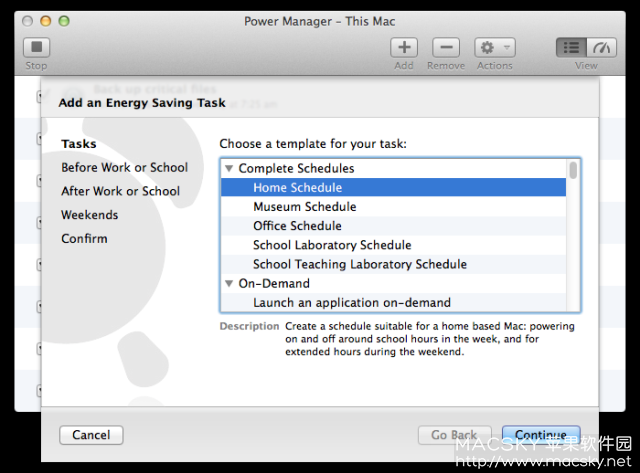
Task: Click the Continue button
Action: 541,435
